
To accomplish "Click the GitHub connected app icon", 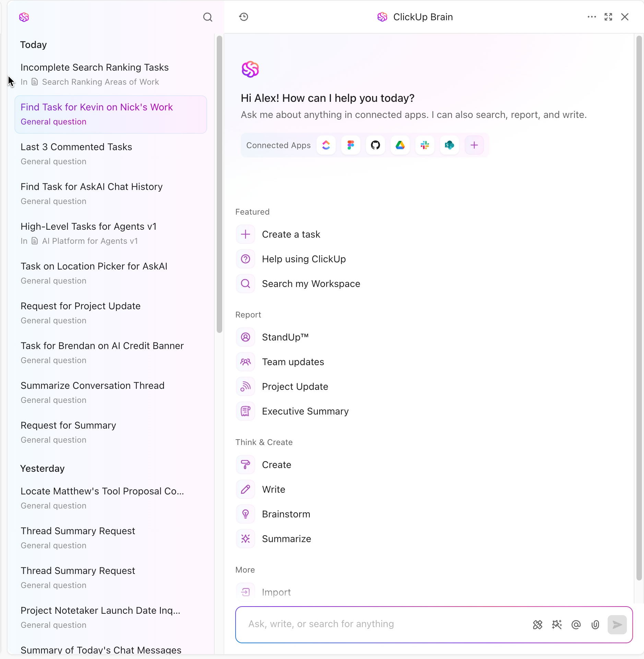I will point(375,145).
